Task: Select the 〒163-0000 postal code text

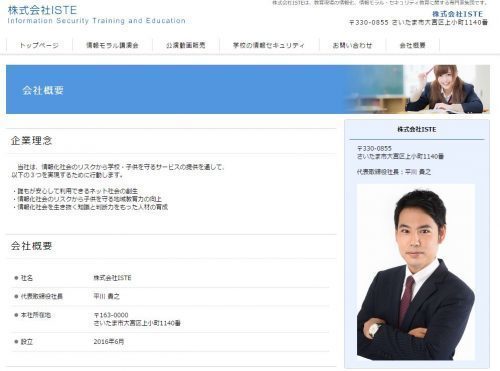Action: (111, 315)
